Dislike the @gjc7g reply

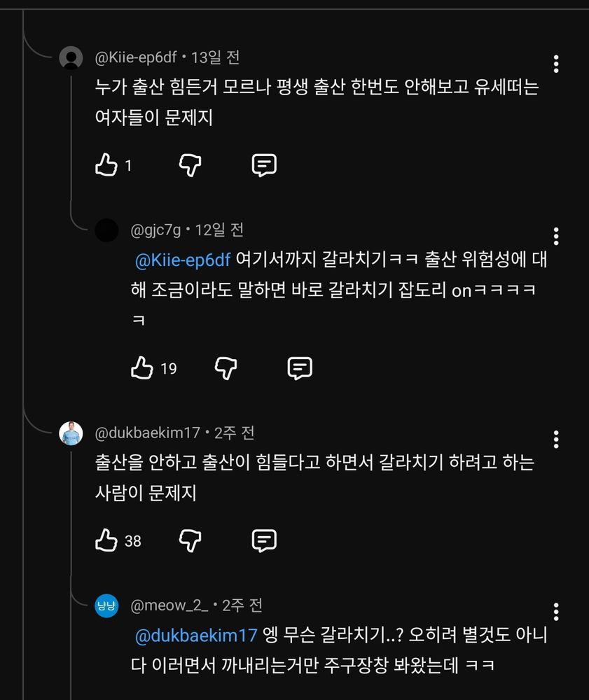[226, 368]
